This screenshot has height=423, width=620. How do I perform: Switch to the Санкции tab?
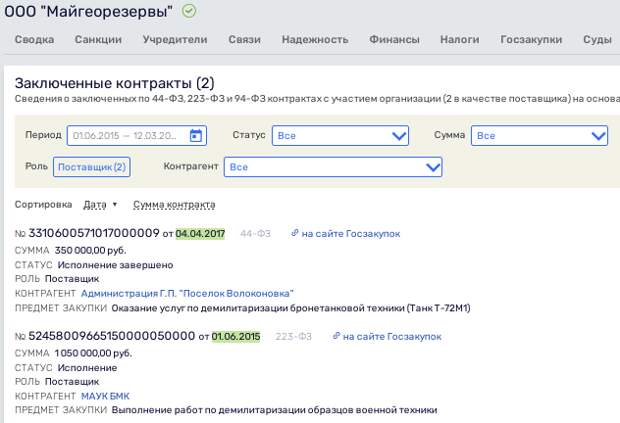[x=98, y=40]
